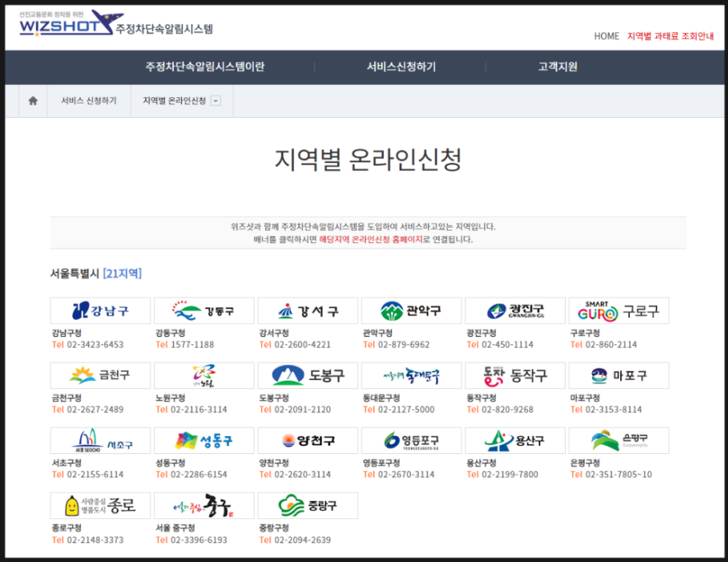Screen dimensions: 728x562
Task: Open the 동작구 district logo banner
Action: 516,375
